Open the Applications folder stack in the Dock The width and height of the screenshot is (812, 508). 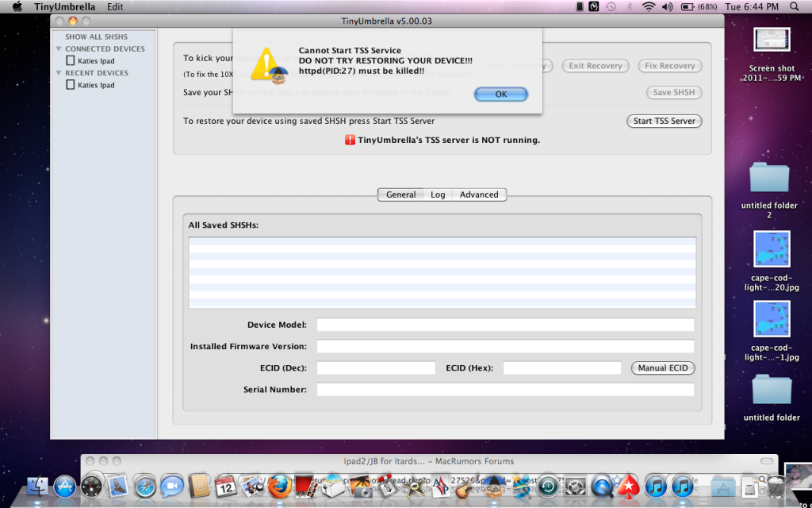click(722, 487)
